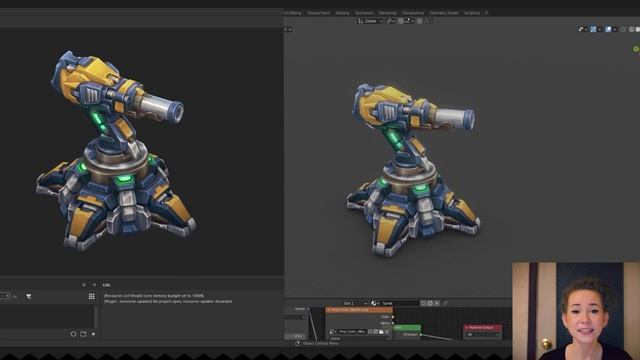Open the editor mode dropdown in the viewport header
Viewport: 640px width, 360px height.
point(288,29)
